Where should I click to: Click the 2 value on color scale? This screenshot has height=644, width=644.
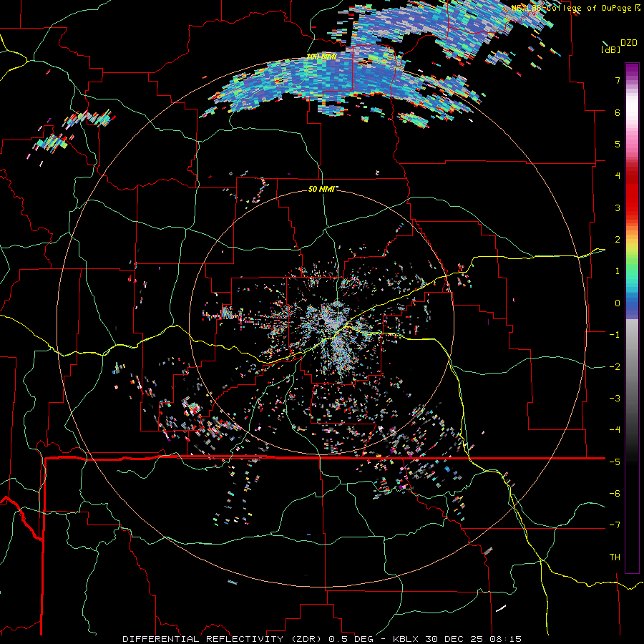pyautogui.click(x=618, y=240)
